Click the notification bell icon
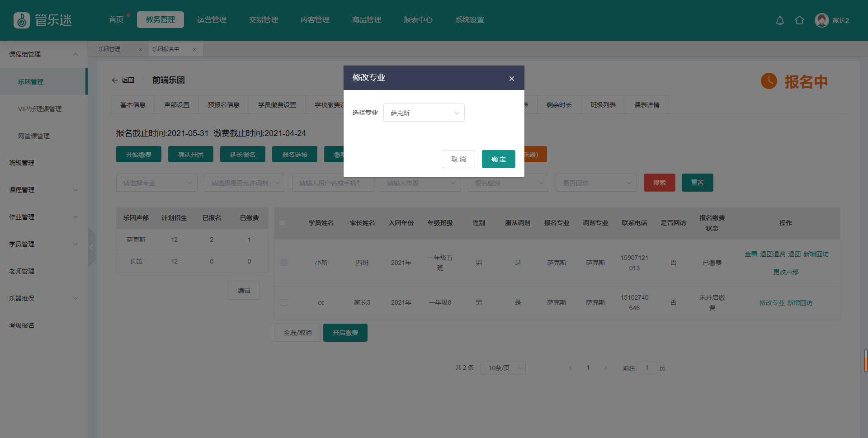The width and height of the screenshot is (868, 438). click(x=780, y=20)
